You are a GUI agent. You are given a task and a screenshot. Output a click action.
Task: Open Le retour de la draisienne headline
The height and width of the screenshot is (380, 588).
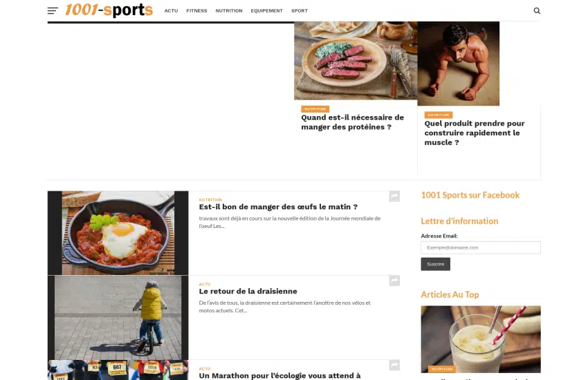pyautogui.click(x=248, y=292)
